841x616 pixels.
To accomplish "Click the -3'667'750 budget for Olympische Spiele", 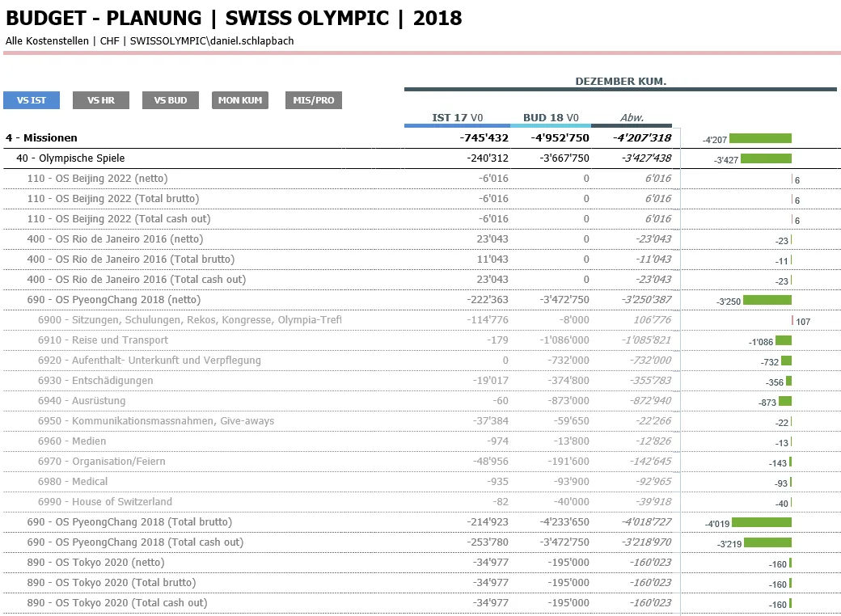I will click(564, 158).
